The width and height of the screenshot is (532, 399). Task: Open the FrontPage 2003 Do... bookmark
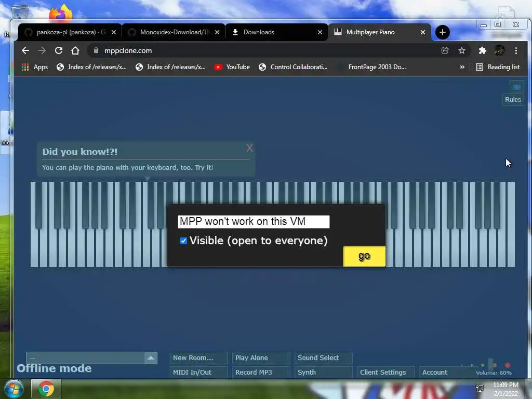pos(371,67)
